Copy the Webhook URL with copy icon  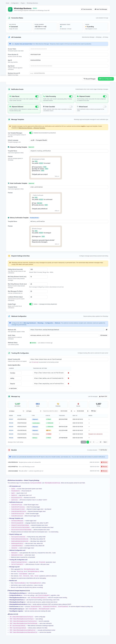(107, 330)
